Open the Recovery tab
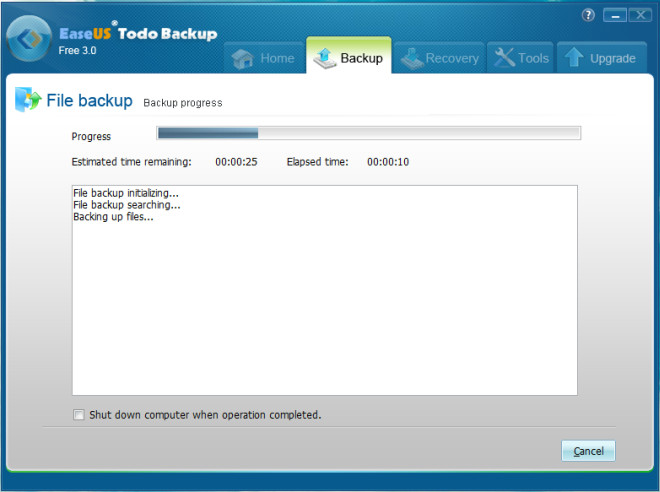The width and height of the screenshot is (660, 492). pos(439,58)
